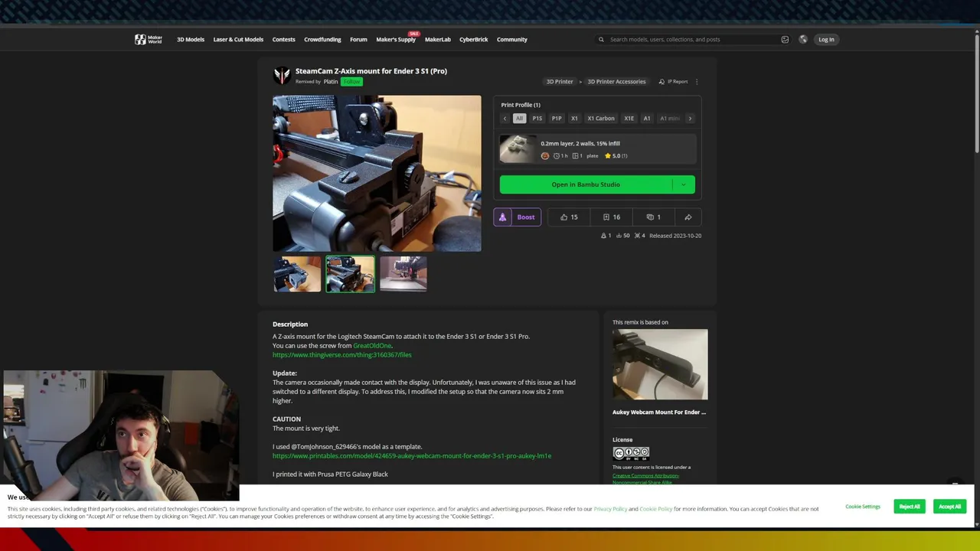The width and height of the screenshot is (980, 551).
Task: Open the thingiverse.com thing link
Action: 341,355
